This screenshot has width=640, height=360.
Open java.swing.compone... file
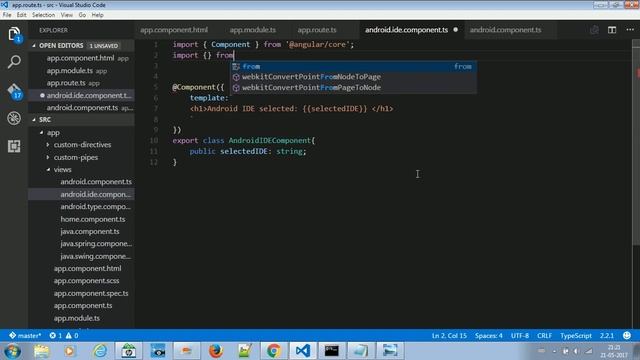point(81,256)
